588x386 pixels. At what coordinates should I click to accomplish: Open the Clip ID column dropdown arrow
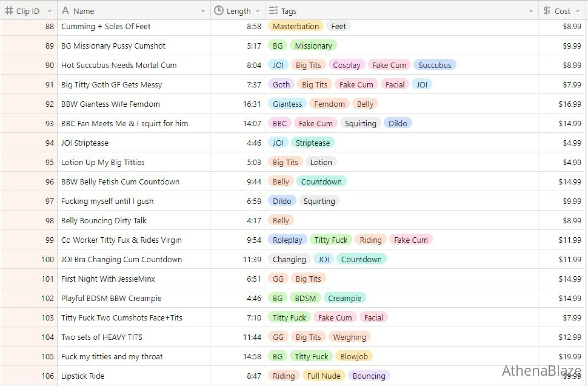(50, 11)
